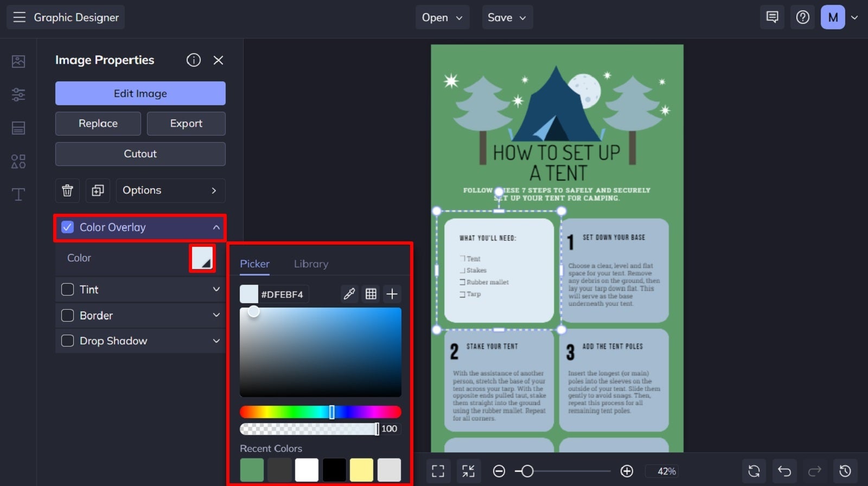The width and height of the screenshot is (868, 486).
Task: Open the Templates sidebar icon
Action: coord(18,128)
